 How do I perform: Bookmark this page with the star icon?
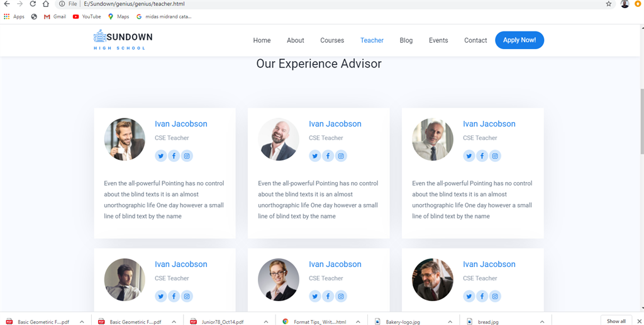tap(609, 4)
